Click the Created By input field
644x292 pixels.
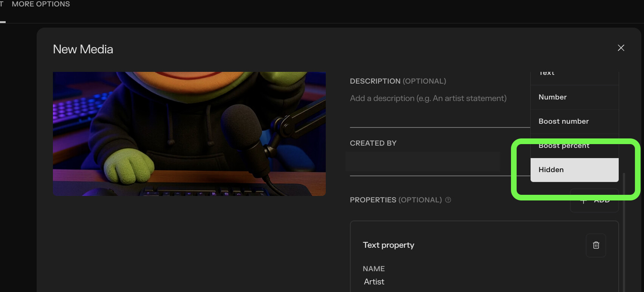coord(423,162)
